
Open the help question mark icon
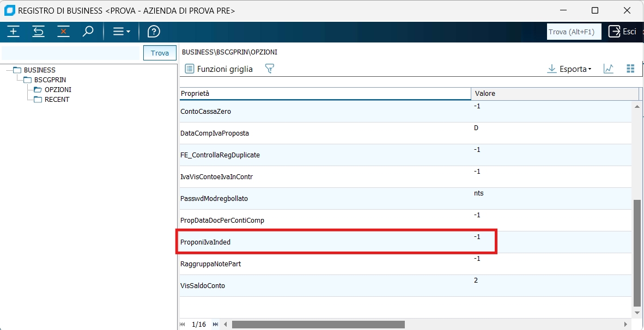(x=154, y=32)
